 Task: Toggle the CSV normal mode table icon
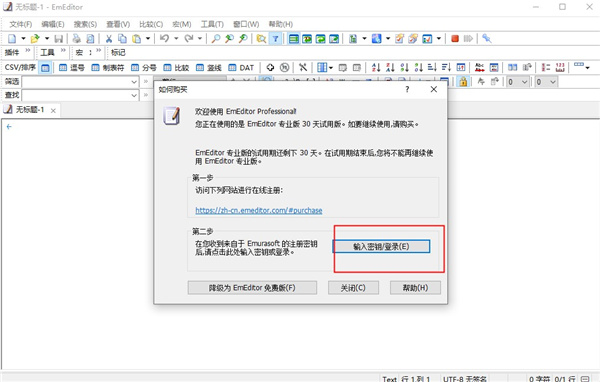click(x=45, y=68)
